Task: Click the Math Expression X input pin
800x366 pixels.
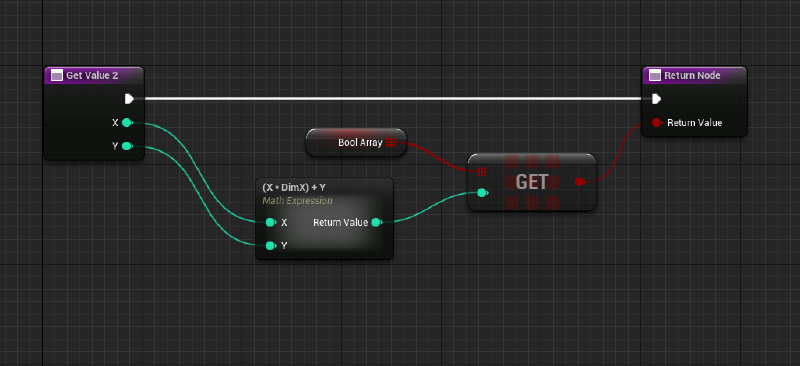Action: pos(271,222)
